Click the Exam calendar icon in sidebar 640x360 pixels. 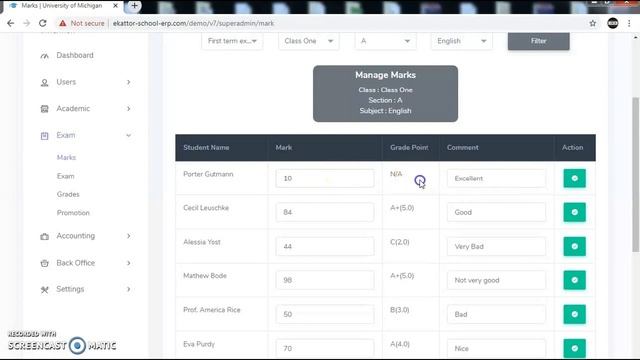(44, 136)
